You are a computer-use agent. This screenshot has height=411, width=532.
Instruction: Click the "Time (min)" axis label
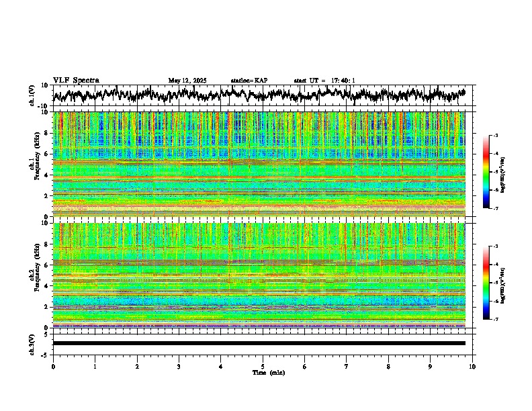(269, 373)
